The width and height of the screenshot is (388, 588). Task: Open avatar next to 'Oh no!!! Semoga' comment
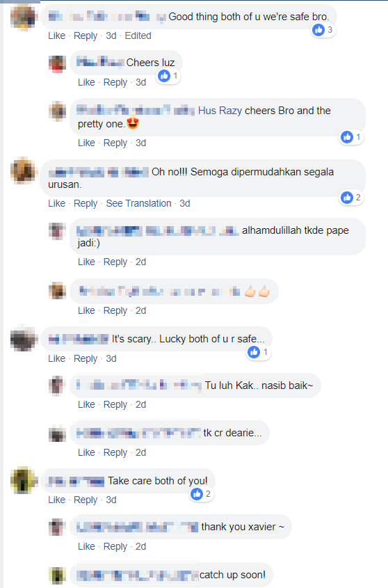(x=24, y=171)
